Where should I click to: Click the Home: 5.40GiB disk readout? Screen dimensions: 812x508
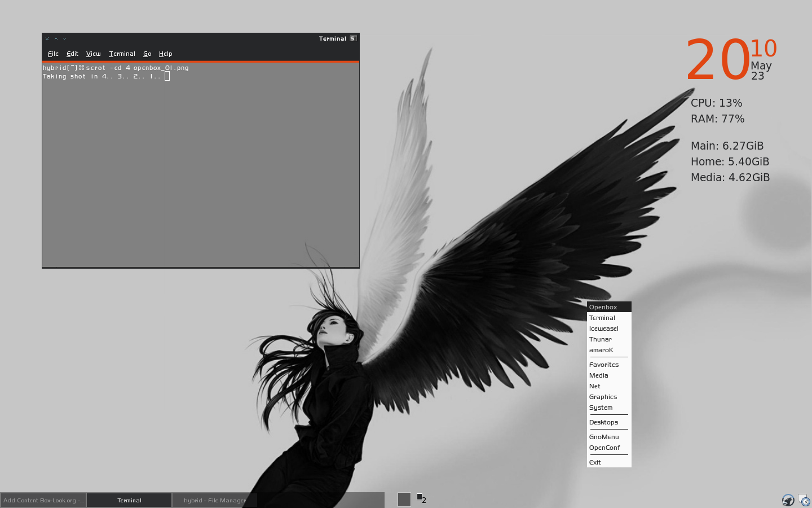pos(730,161)
